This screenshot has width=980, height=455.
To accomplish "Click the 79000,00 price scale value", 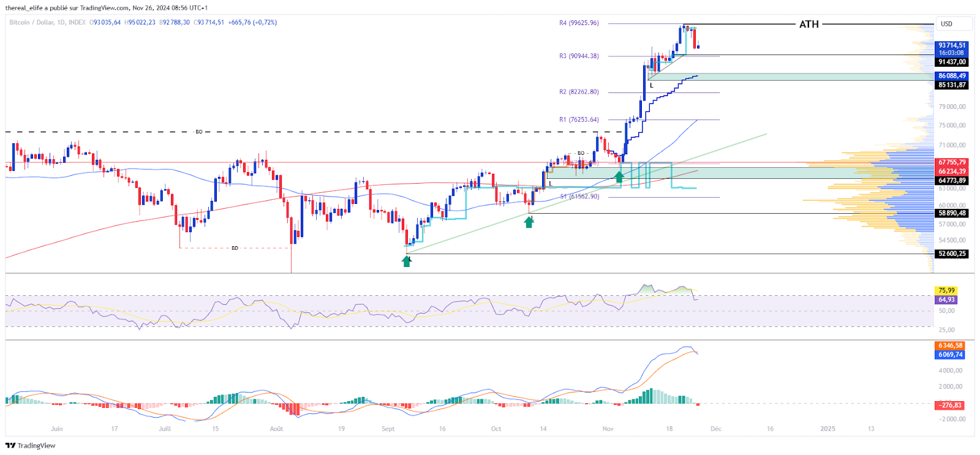I will pyautogui.click(x=952, y=107).
